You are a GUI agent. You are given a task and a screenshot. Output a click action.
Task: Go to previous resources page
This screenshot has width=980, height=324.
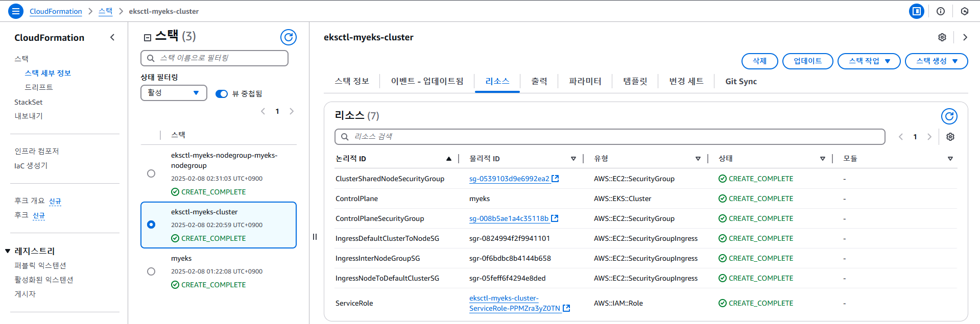point(901,137)
